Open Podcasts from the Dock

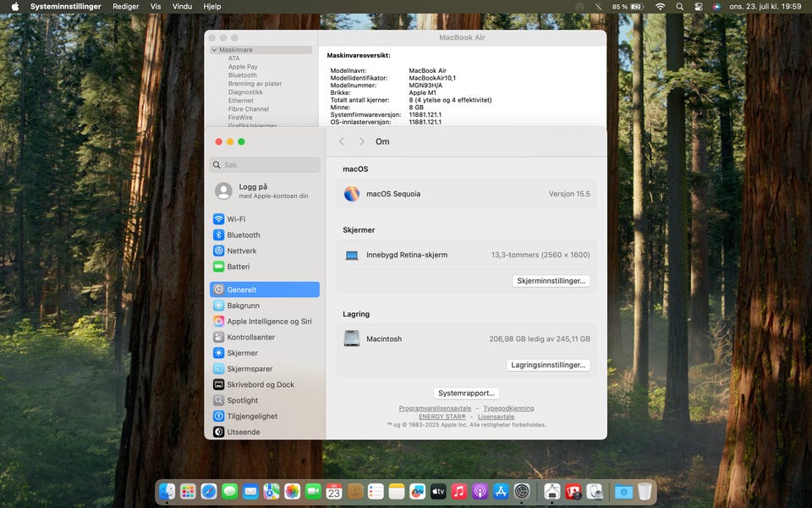pyautogui.click(x=480, y=491)
